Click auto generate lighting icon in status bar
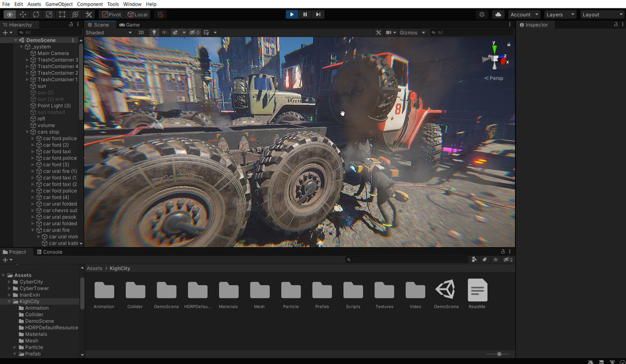 612,361
